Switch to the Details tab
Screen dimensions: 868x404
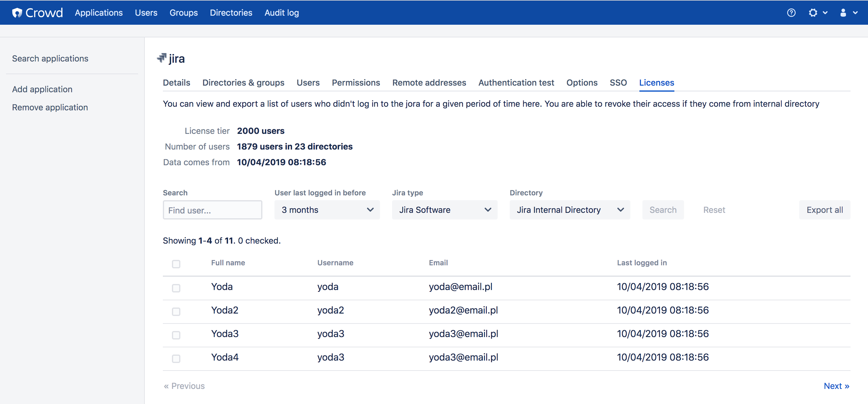pos(176,83)
